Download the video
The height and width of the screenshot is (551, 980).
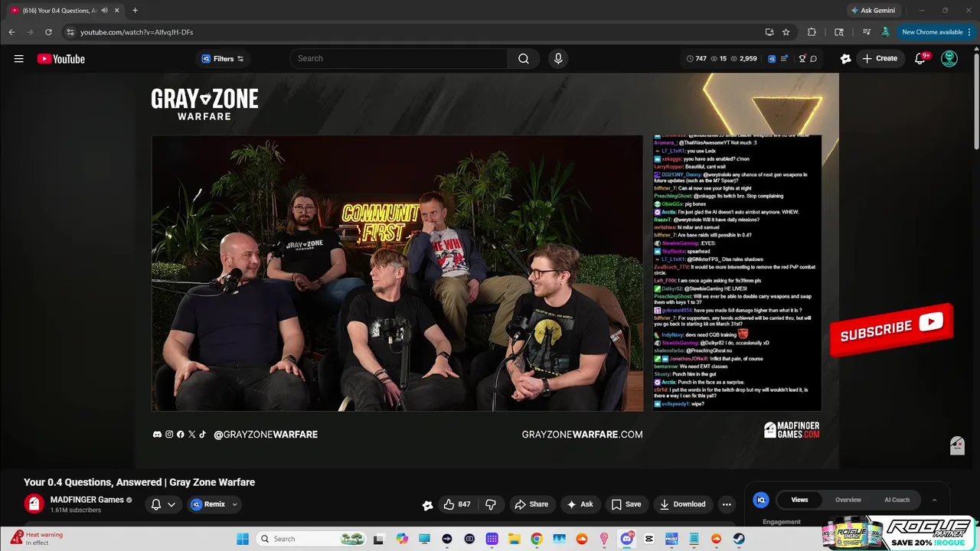point(683,504)
